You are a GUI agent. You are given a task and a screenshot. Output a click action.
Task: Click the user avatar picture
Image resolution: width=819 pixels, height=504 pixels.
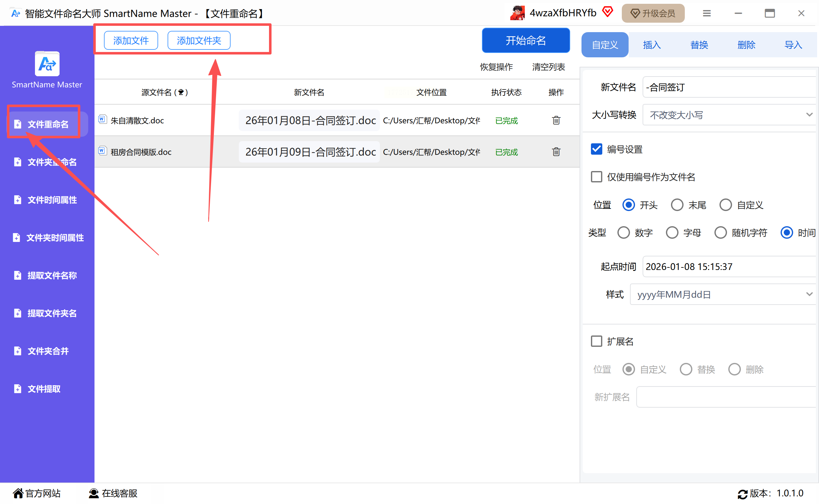coord(517,13)
